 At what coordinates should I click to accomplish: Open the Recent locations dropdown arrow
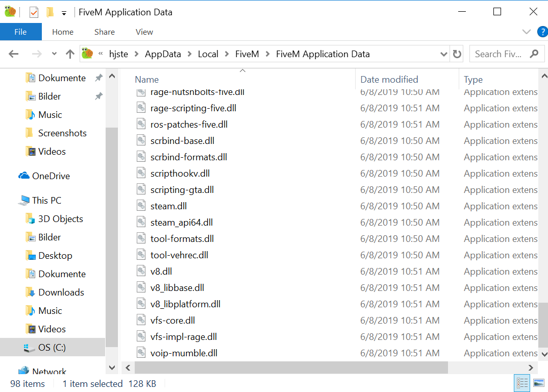coord(54,54)
